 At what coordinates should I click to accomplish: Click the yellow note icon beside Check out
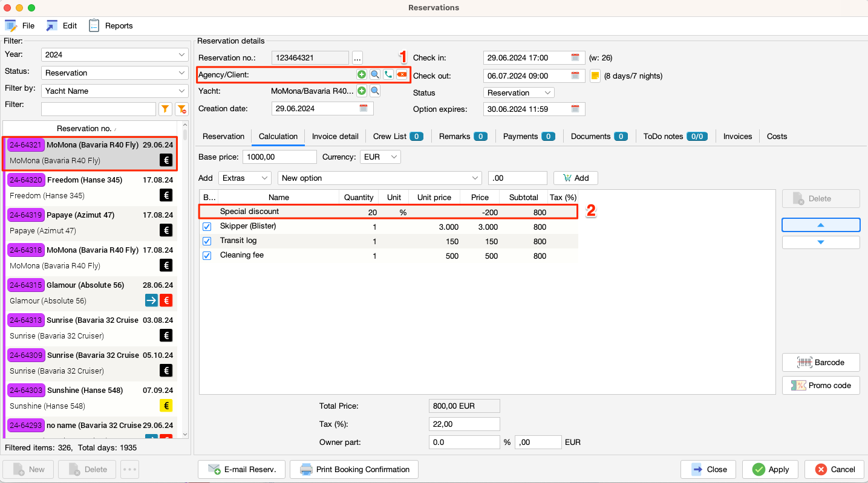pyautogui.click(x=595, y=76)
